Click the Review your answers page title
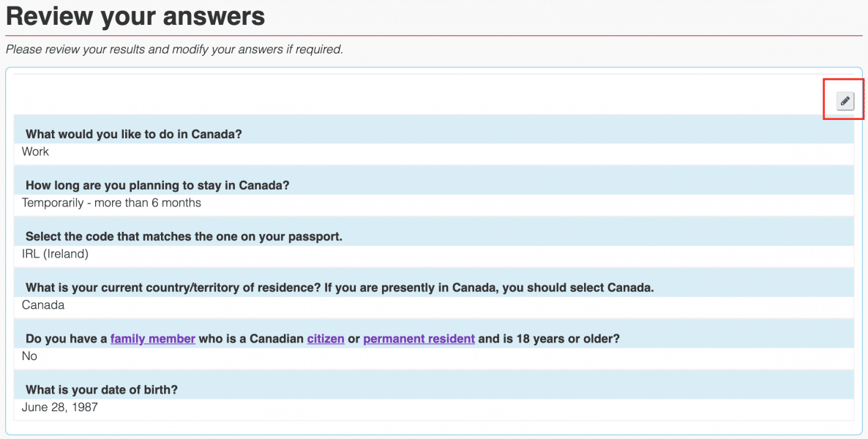The height and width of the screenshot is (439, 868). click(x=134, y=16)
